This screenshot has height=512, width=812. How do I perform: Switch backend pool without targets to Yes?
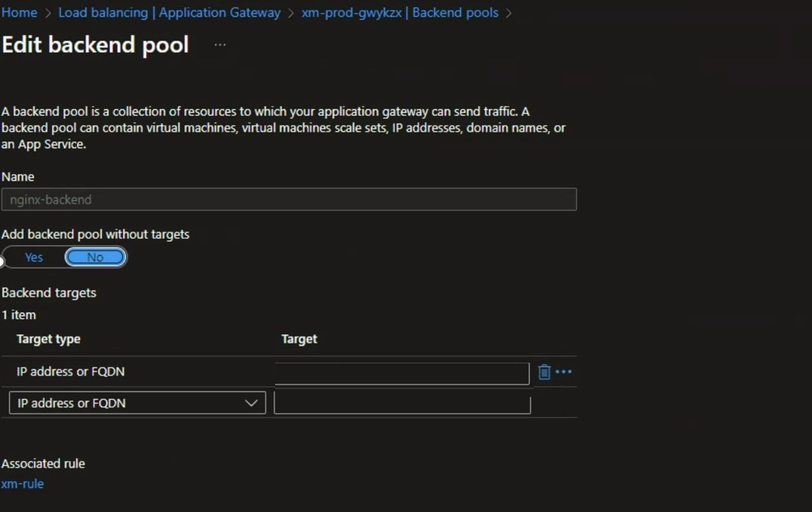click(34, 257)
